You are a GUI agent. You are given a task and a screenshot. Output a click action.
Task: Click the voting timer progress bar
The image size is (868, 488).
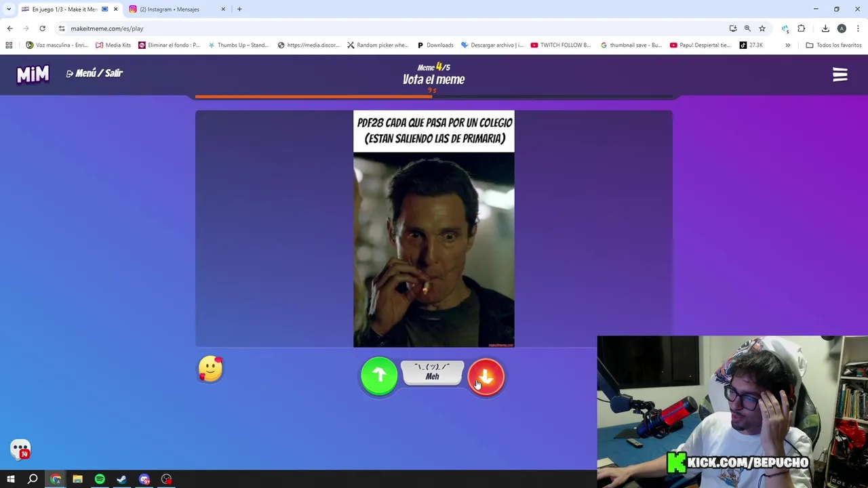point(434,97)
